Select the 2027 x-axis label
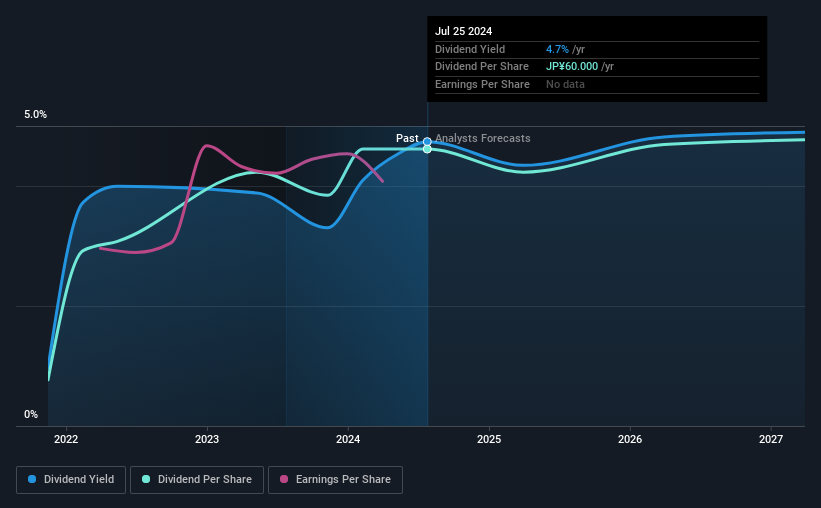Screen dimensions: 821x508 click(x=771, y=439)
